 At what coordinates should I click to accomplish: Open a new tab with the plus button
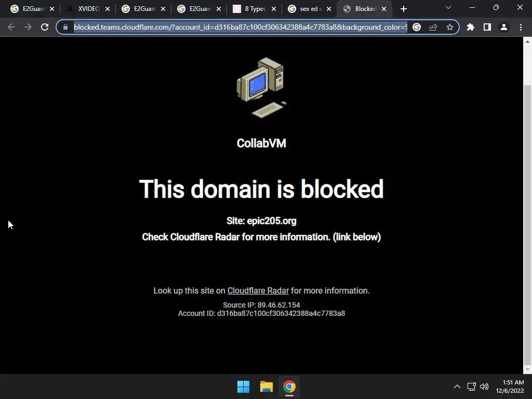(403, 9)
